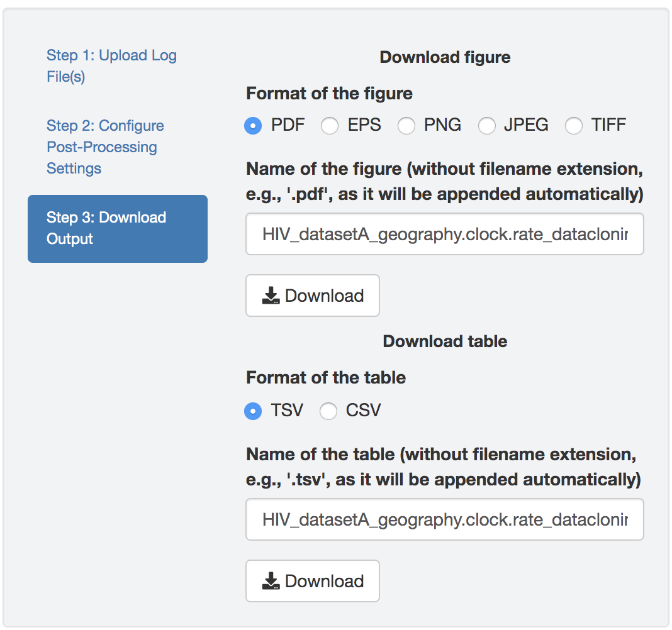Select the Step 3: Download Output tab

(117, 228)
